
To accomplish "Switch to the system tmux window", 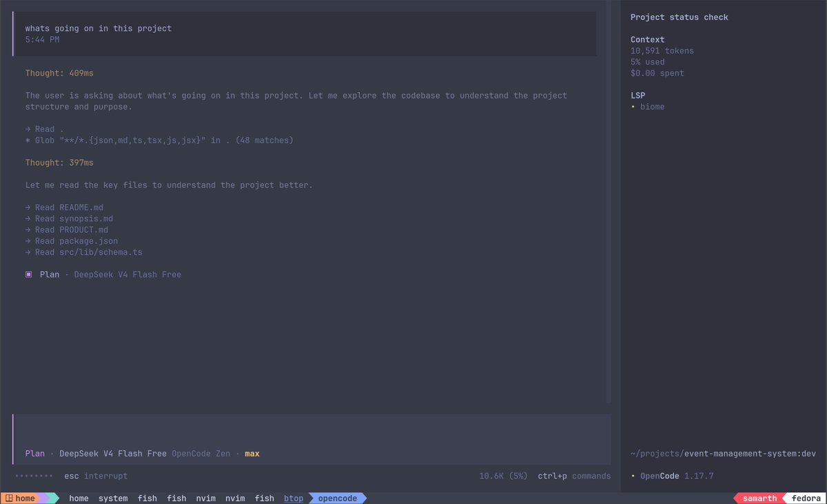I will [x=113, y=498].
